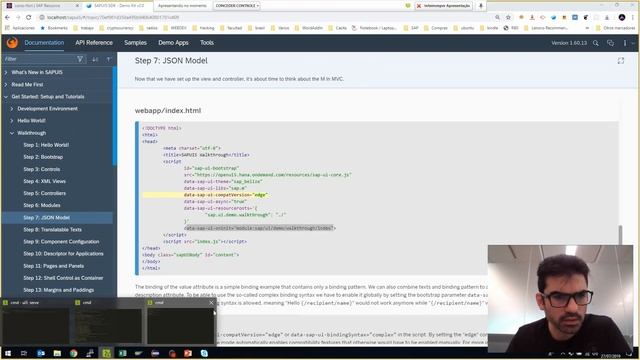
Task: Open the Chrome profile avatar
Action: point(622,17)
